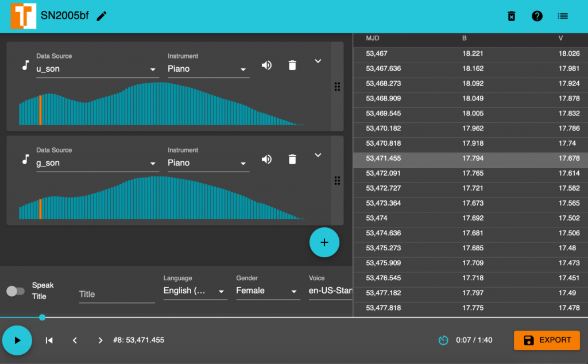Screen dimensions: 588x364
Task: Delete the u_son track
Action: (x=292, y=65)
